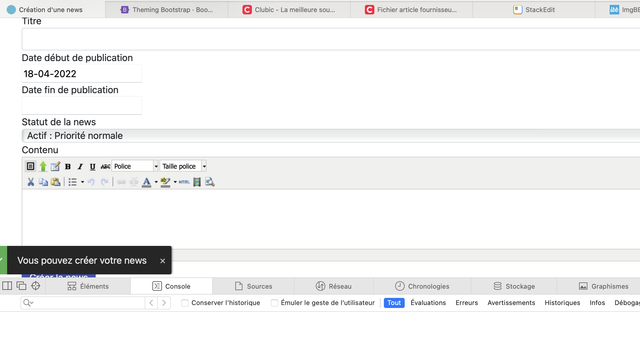640x364 pixels.
Task: Click the copy icon in editor toolbar
Action: pyautogui.click(x=43, y=182)
